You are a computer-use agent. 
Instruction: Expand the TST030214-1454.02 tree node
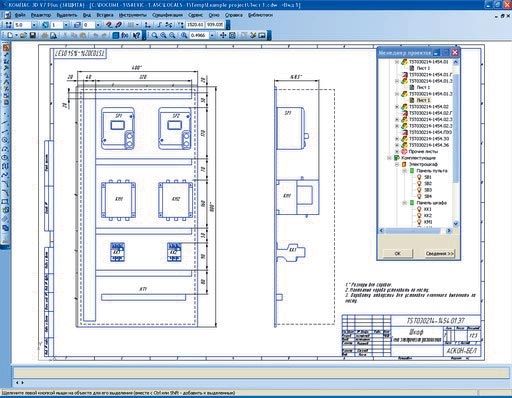point(397,107)
